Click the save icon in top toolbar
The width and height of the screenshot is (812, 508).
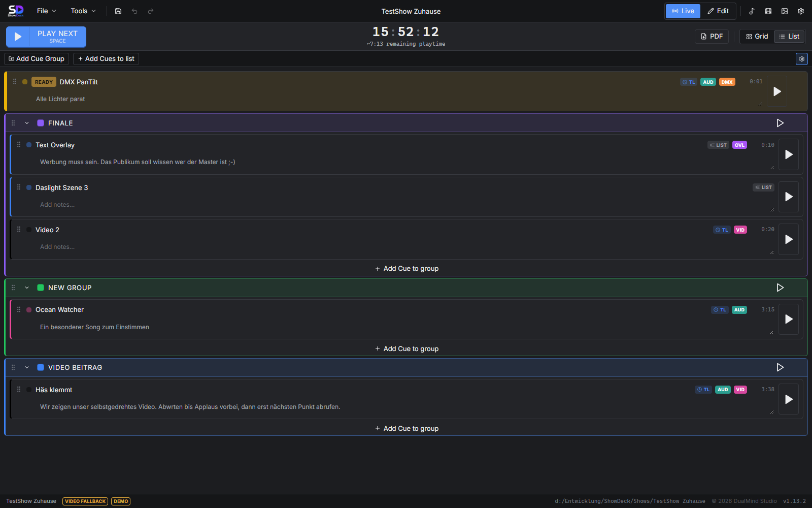tap(118, 11)
